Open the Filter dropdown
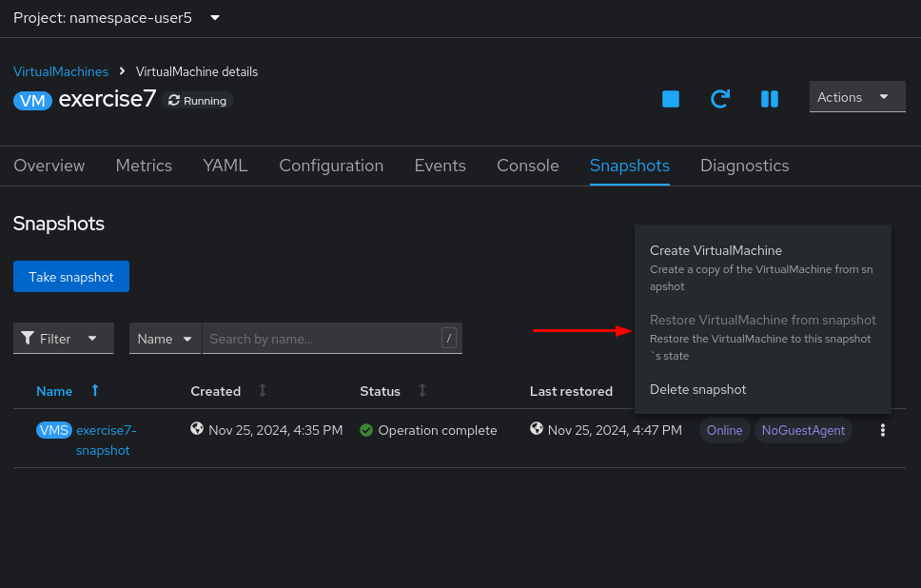 coord(63,339)
